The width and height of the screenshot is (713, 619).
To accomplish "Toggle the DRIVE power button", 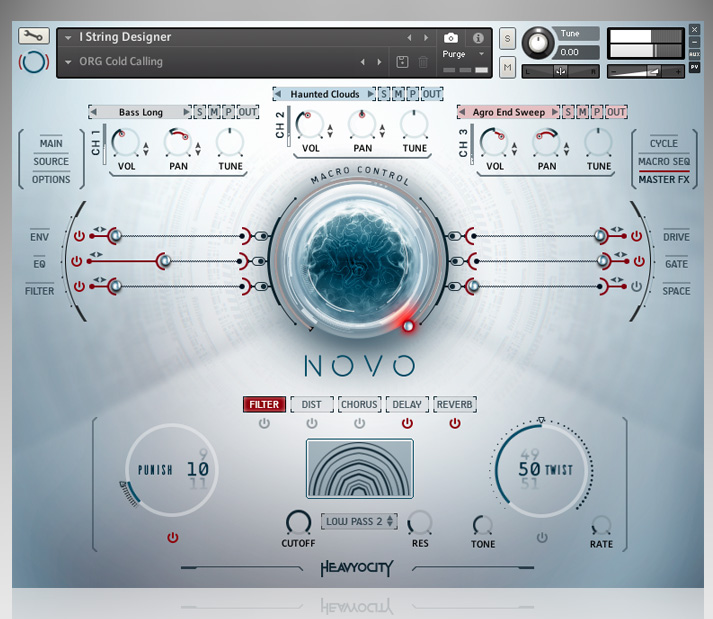I will 636,236.
